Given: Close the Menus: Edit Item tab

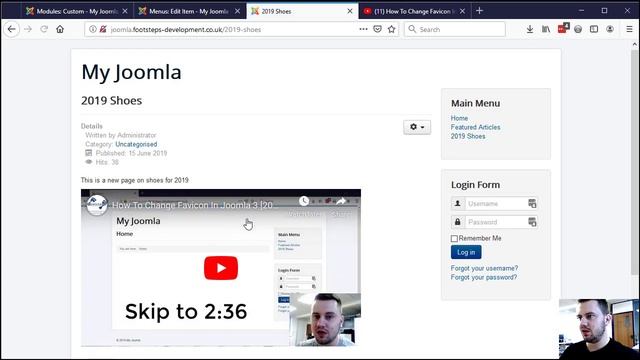Looking at the screenshot, I should point(237,11).
